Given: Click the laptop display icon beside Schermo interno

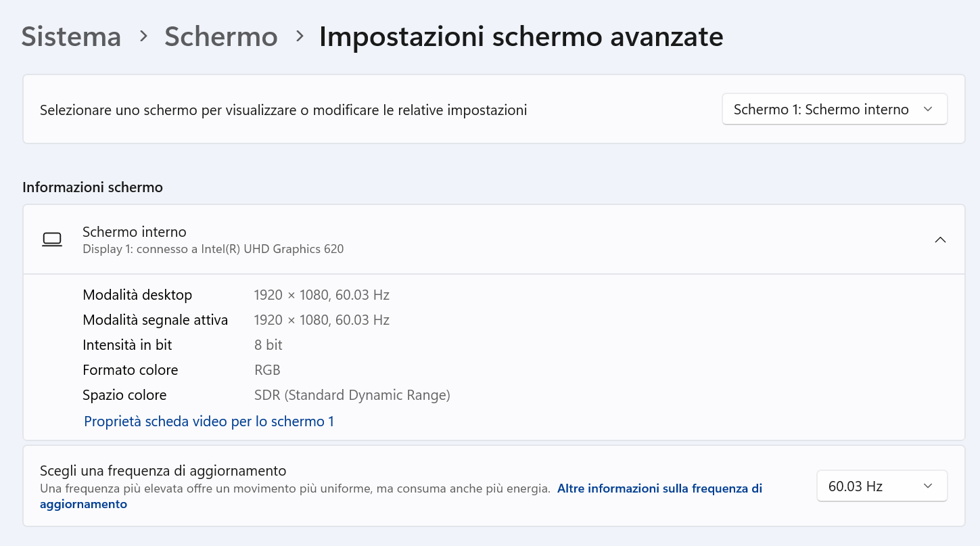Looking at the screenshot, I should pyautogui.click(x=52, y=240).
